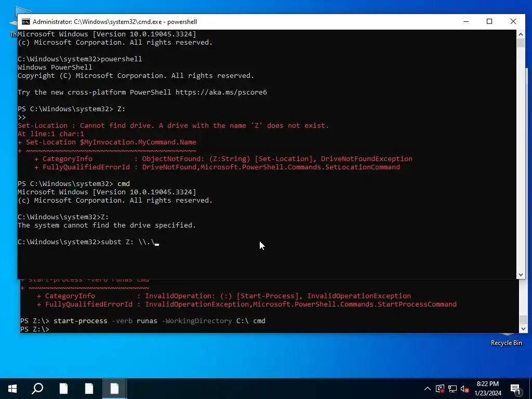Click the second blank-page taskbar icon
Screen dimensions: 532x399
pyautogui.click(x=89, y=389)
